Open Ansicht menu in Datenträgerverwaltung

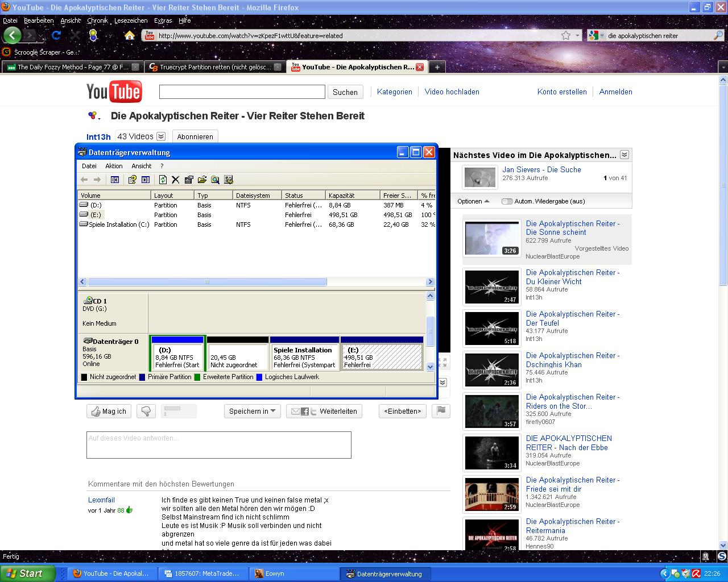(x=141, y=166)
